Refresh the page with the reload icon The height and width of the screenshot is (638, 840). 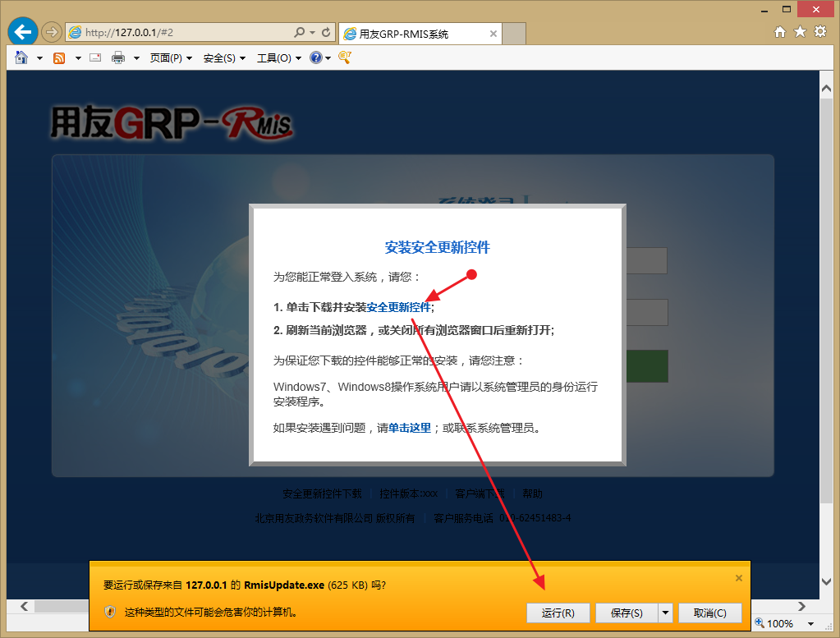pos(326,32)
